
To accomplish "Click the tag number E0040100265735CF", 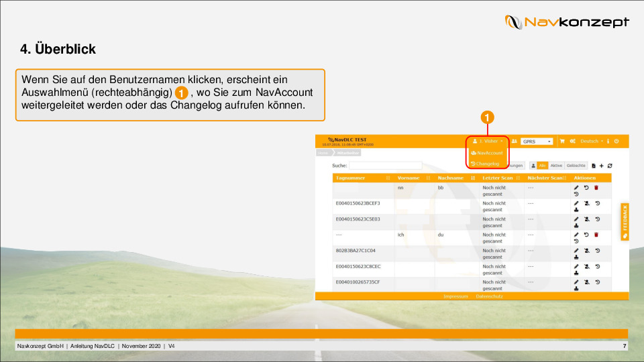I will 358,282.
